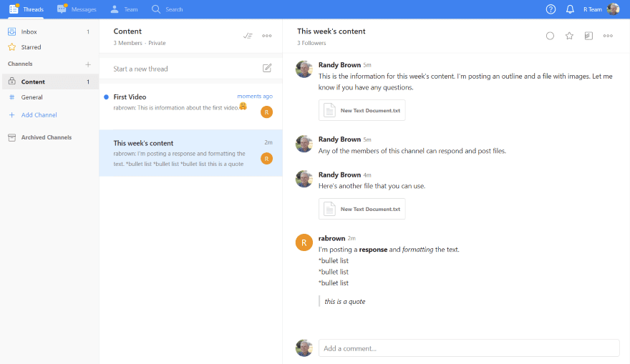630x364 pixels.
Task: Open thread more options ellipsis
Action: tap(608, 36)
